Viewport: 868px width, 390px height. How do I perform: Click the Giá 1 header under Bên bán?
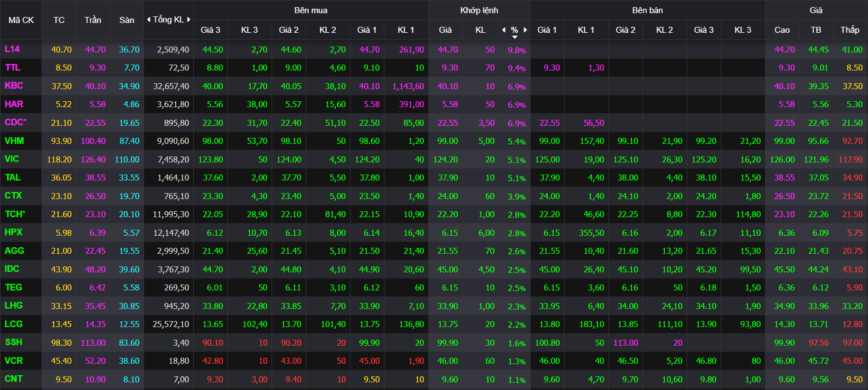click(x=547, y=30)
